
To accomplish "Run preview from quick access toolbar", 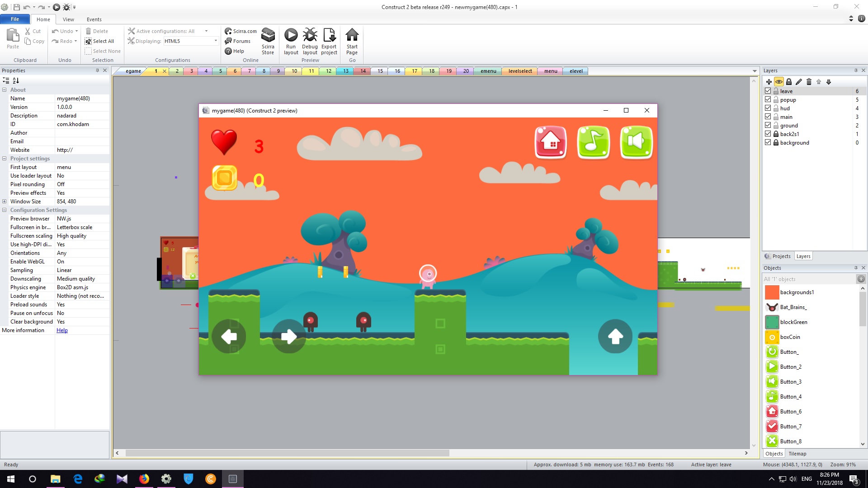I will click(x=57, y=7).
